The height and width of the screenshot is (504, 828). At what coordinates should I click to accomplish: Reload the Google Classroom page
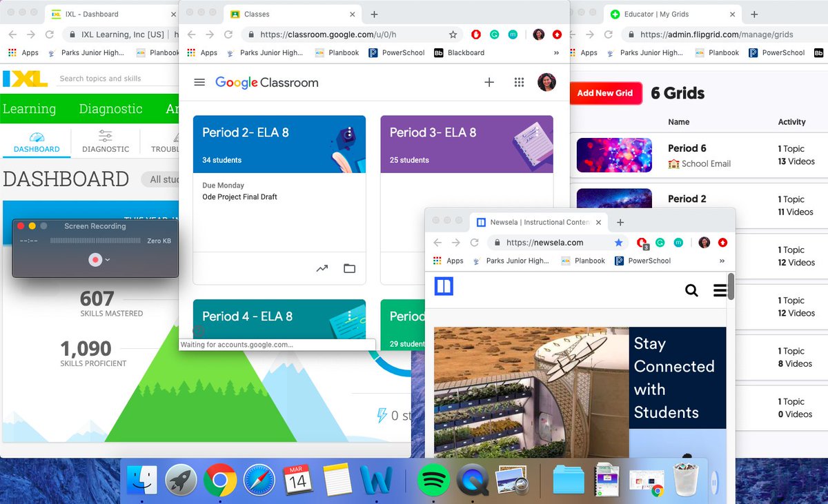click(228, 34)
